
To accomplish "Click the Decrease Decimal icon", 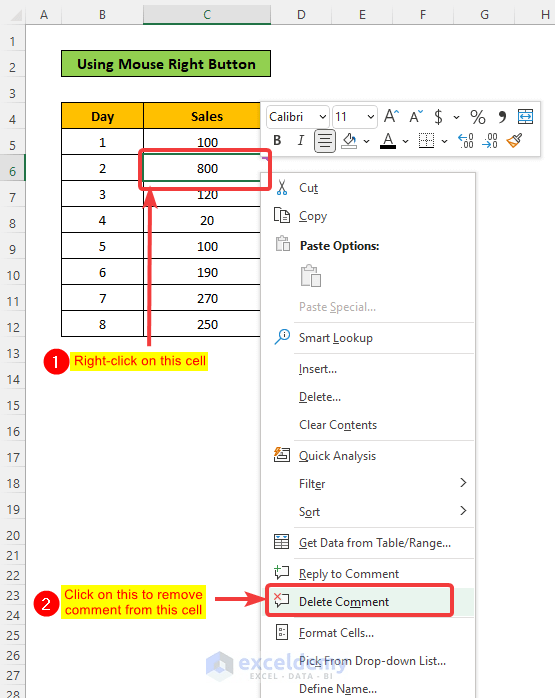I will pyautogui.click(x=490, y=141).
